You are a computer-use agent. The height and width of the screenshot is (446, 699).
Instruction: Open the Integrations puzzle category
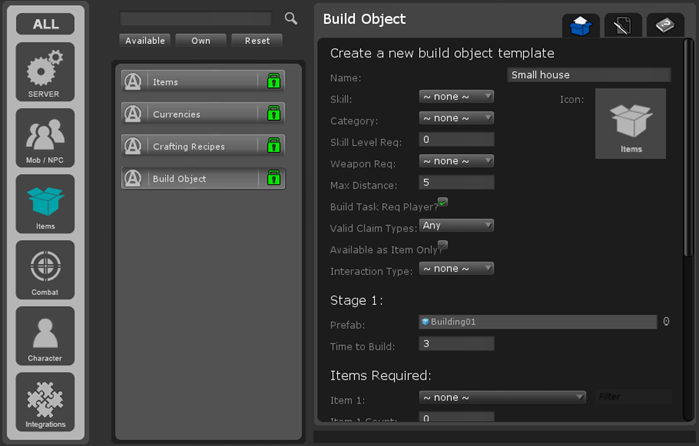click(x=45, y=402)
